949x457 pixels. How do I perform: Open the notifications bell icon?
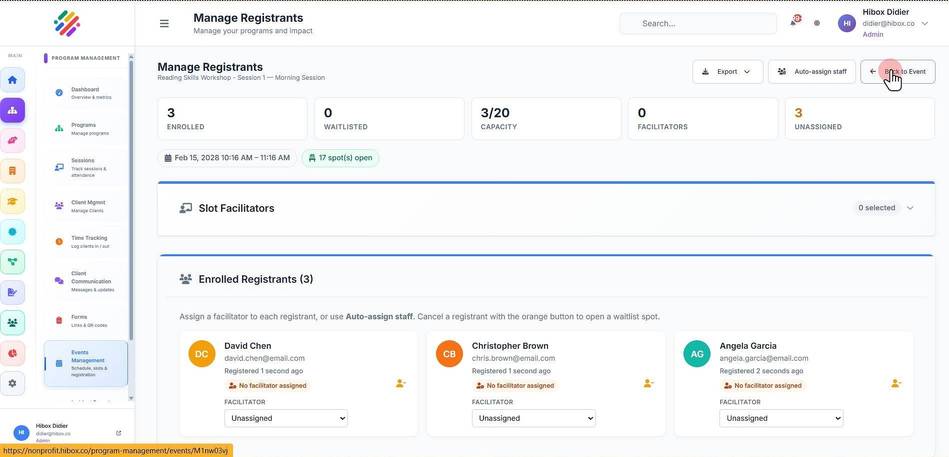click(793, 22)
